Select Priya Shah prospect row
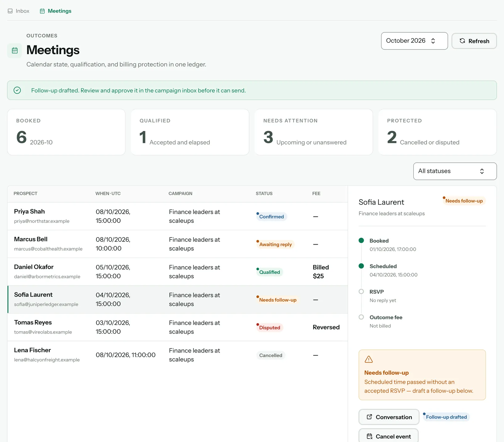The height and width of the screenshot is (442, 504). point(177,216)
